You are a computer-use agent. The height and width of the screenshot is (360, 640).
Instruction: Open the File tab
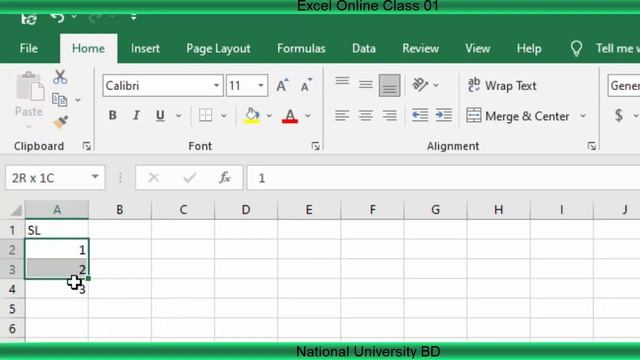click(x=29, y=48)
